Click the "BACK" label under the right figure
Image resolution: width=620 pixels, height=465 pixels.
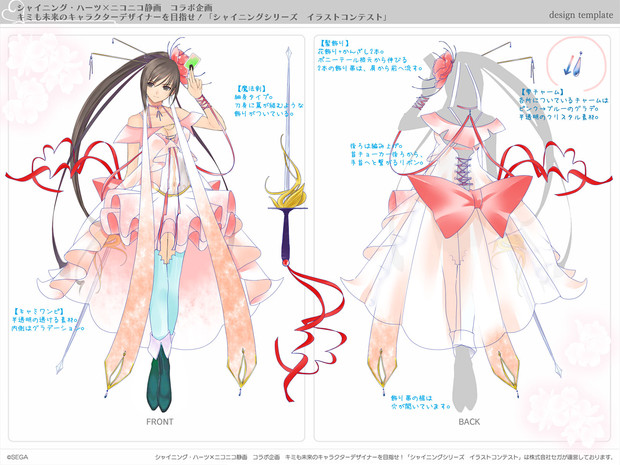coord(469,422)
